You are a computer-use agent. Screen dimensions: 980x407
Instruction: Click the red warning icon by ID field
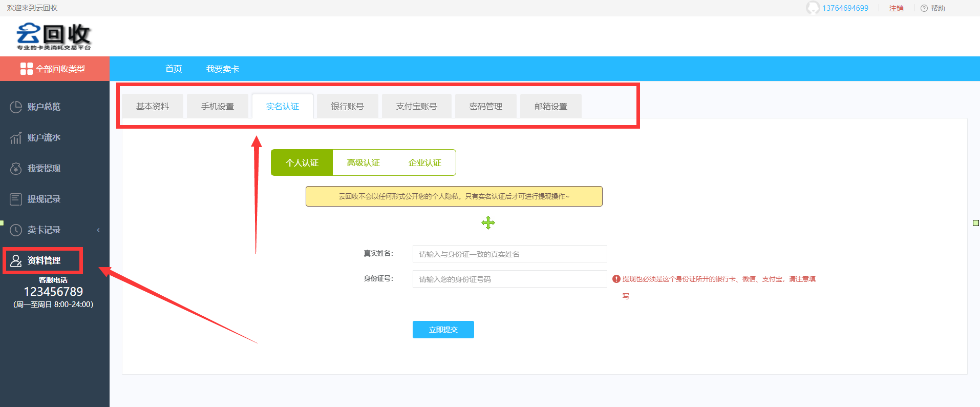point(616,279)
